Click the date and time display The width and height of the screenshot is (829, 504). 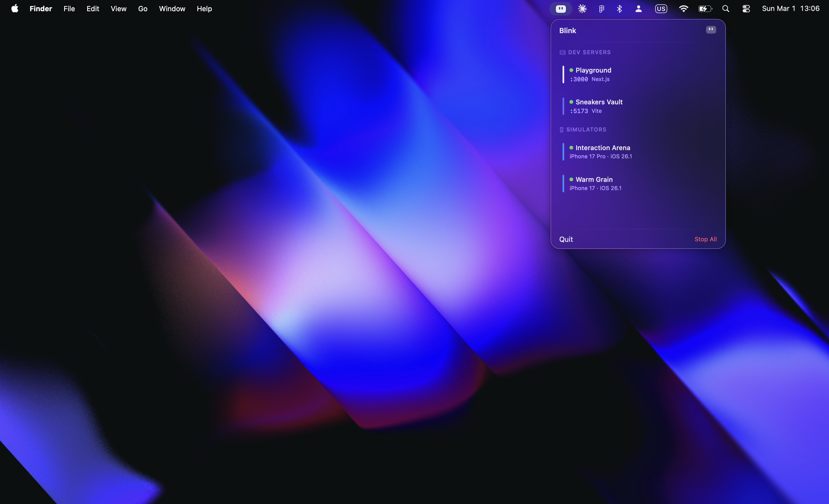coord(790,9)
